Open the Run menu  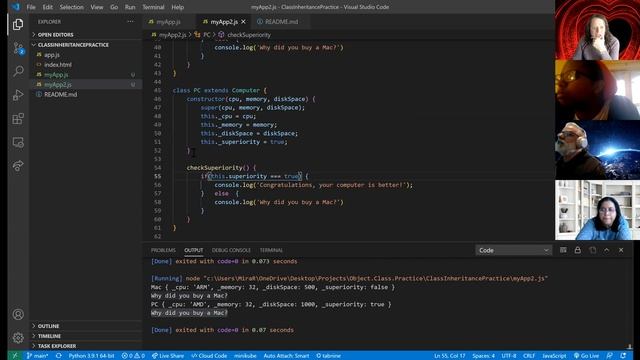[130, 7]
